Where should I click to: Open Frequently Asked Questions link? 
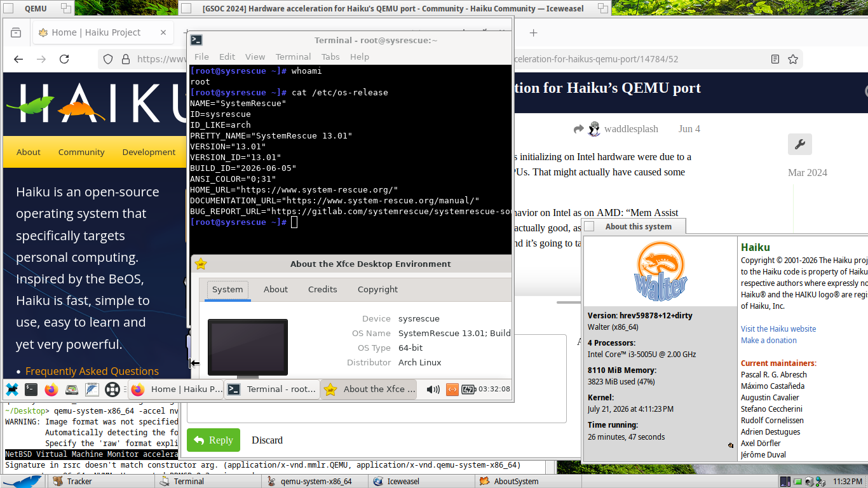tap(92, 371)
